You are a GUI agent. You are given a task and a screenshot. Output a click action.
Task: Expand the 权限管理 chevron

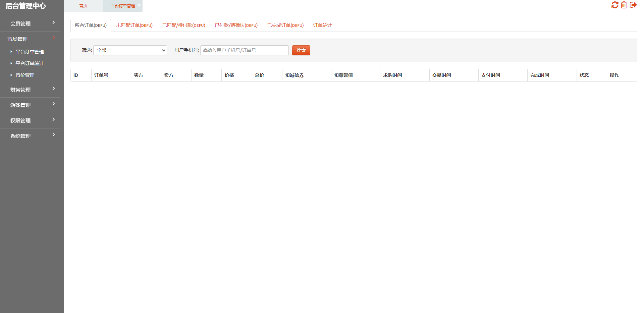54,119
